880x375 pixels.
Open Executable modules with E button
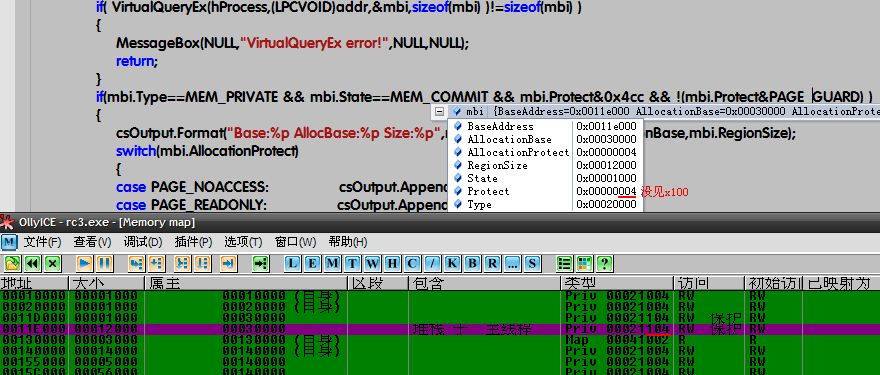[x=313, y=263]
